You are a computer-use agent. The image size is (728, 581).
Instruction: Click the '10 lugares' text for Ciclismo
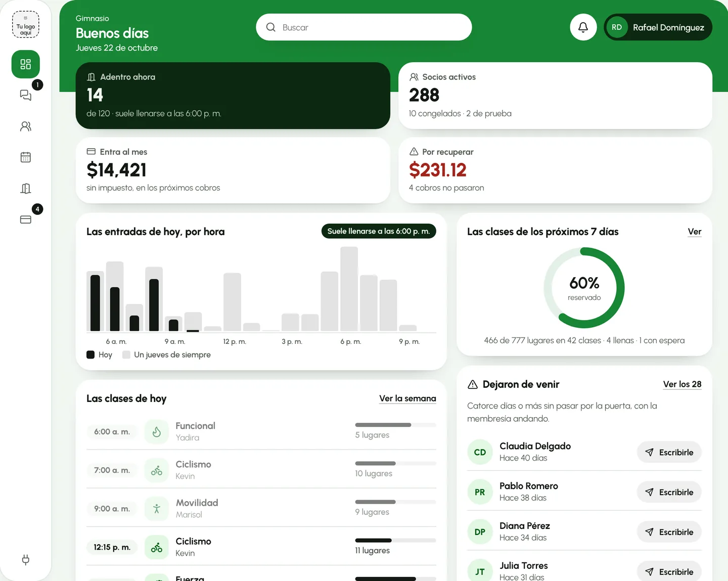tap(374, 473)
